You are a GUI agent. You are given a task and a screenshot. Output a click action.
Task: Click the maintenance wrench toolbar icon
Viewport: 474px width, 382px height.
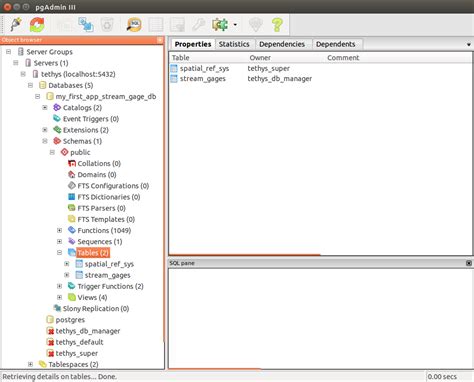199,25
